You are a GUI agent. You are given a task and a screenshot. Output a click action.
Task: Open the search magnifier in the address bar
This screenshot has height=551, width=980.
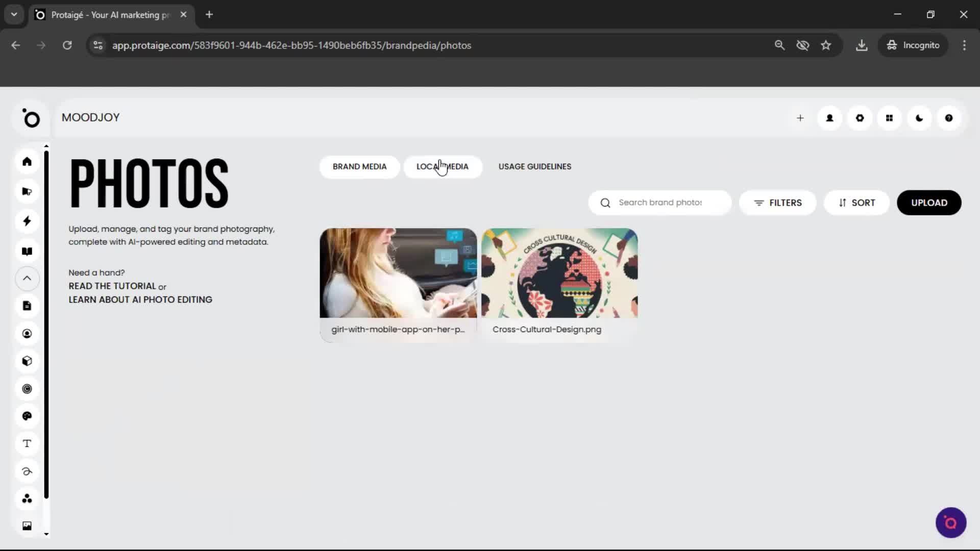779,45
